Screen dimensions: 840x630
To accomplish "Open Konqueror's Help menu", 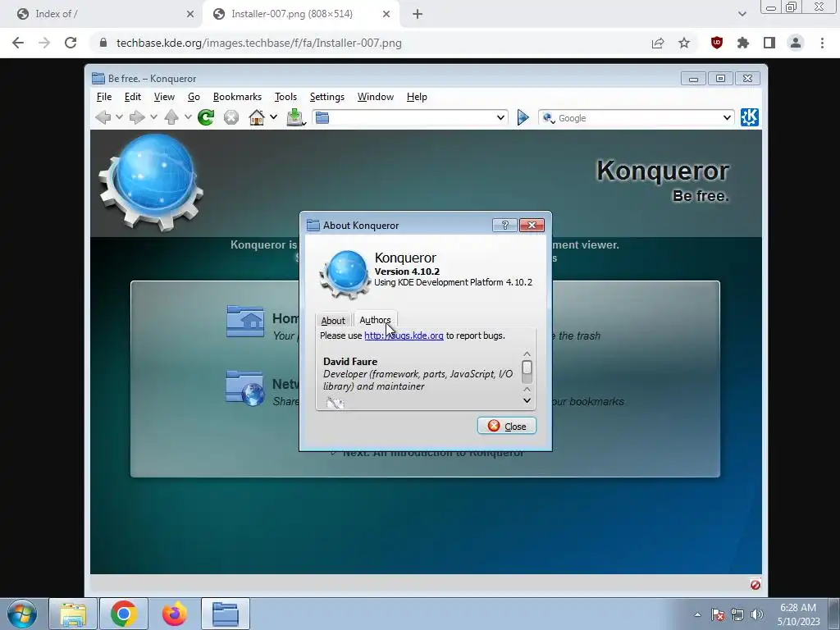I will pyautogui.click(x=416, y=97).
